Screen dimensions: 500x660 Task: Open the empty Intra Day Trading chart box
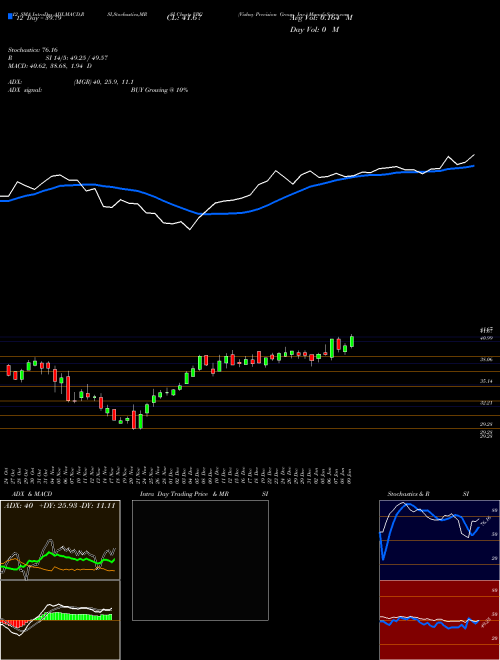[200, 560]
